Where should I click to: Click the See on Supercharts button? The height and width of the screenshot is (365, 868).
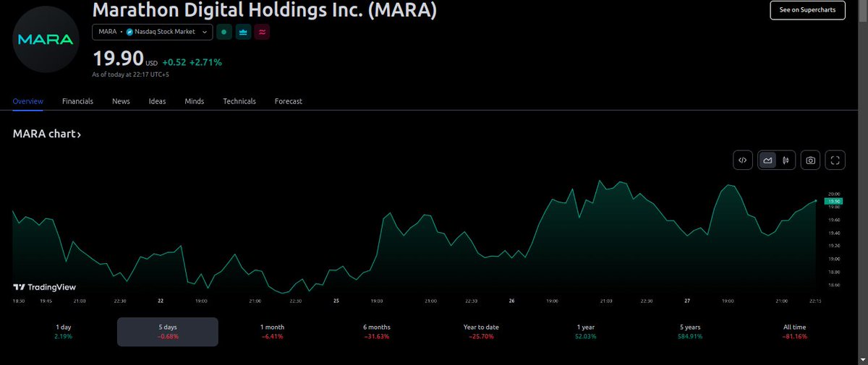click(807, 10)
